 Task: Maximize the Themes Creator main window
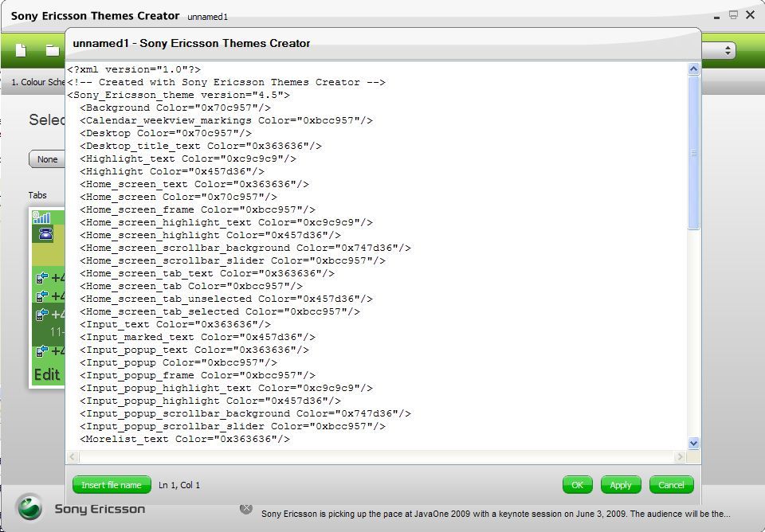click(733, 15)
